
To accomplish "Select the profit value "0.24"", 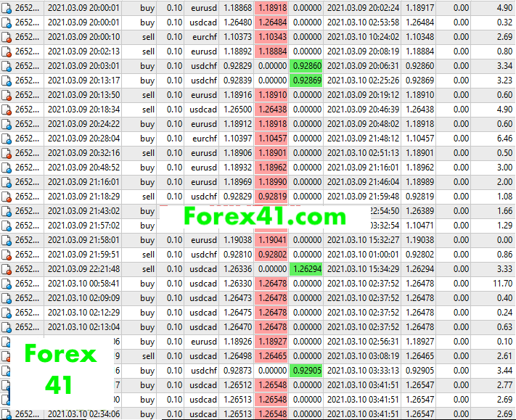I will pyautogui.click(x=504, y=313).
